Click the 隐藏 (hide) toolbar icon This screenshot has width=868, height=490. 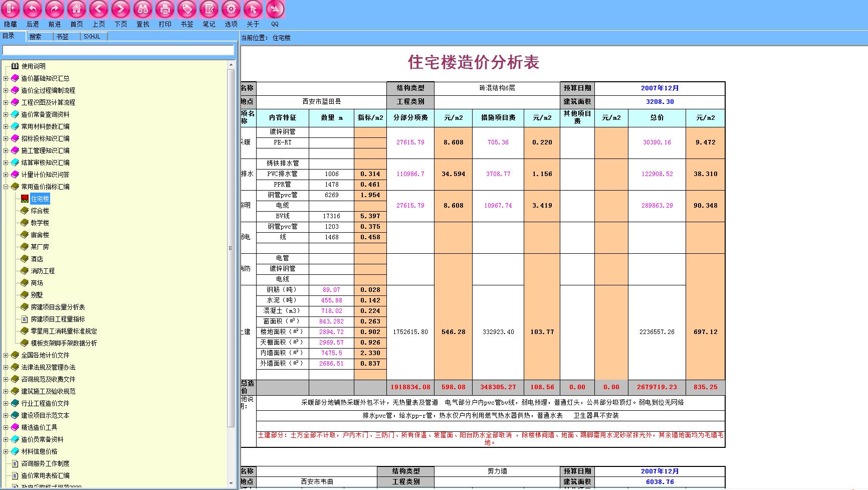[x=11, y=10]
